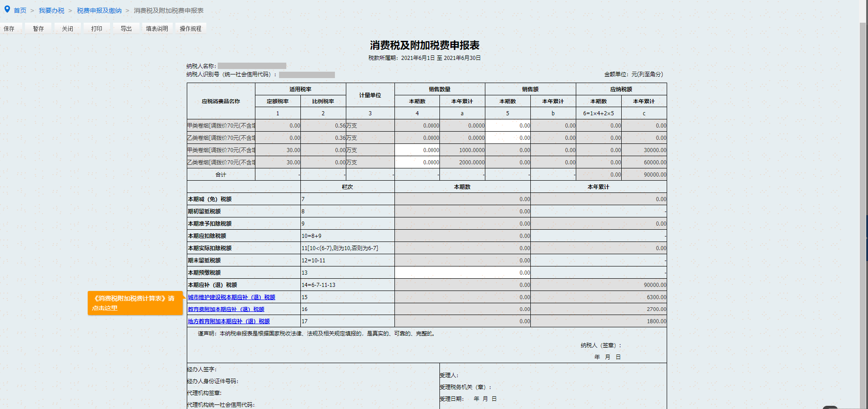The height and width of the screenshot is (409, 868).
Task: Open the 填表说明 instructions
Action: click(x=157, y=29)
